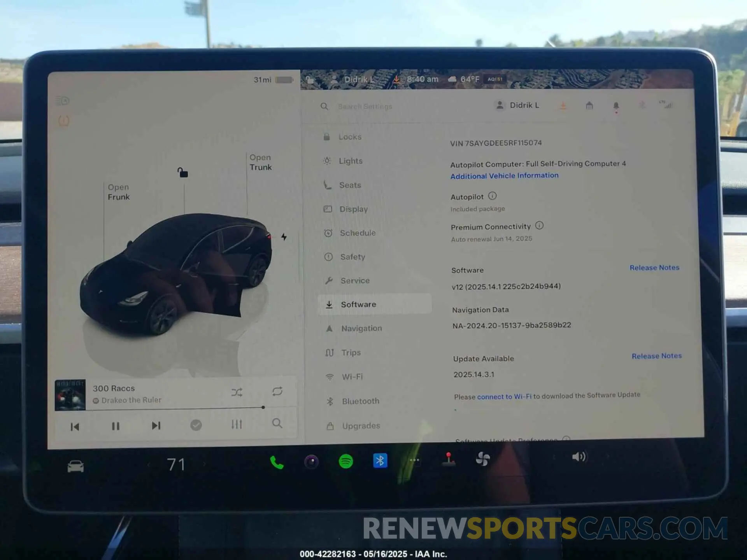The width and height of the screenshot is (747, 560).
Task: Tap the headlights auto high-beam indicator
Action: (63, 101)
